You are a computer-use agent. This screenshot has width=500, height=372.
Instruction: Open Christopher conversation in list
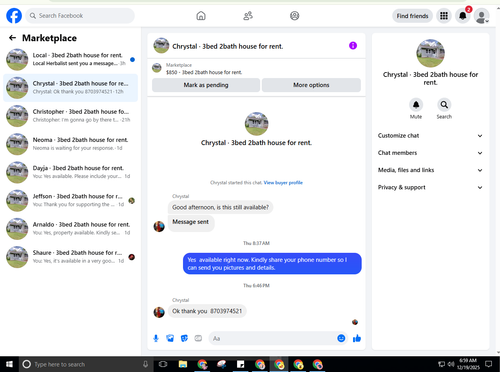click(x=70, y=116)
